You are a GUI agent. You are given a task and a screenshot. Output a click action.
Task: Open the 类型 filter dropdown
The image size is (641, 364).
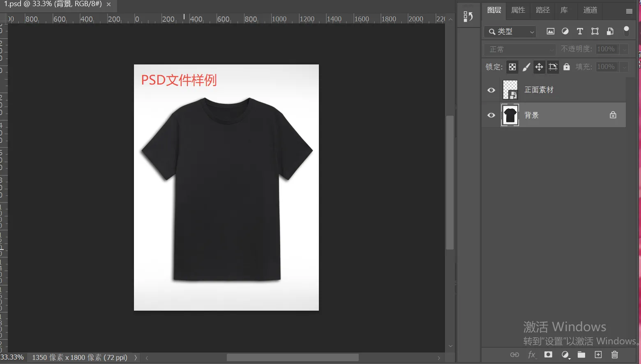coord(510,32)
